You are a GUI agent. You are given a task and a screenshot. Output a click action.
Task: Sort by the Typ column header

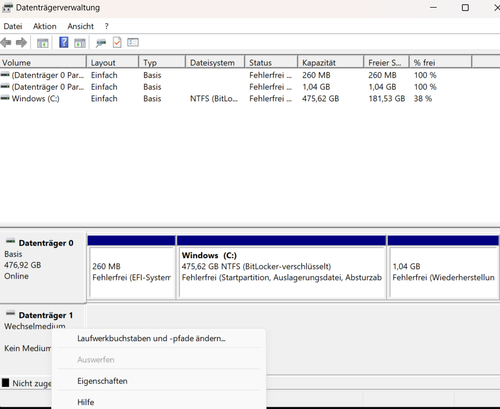(x=162, y=62)
